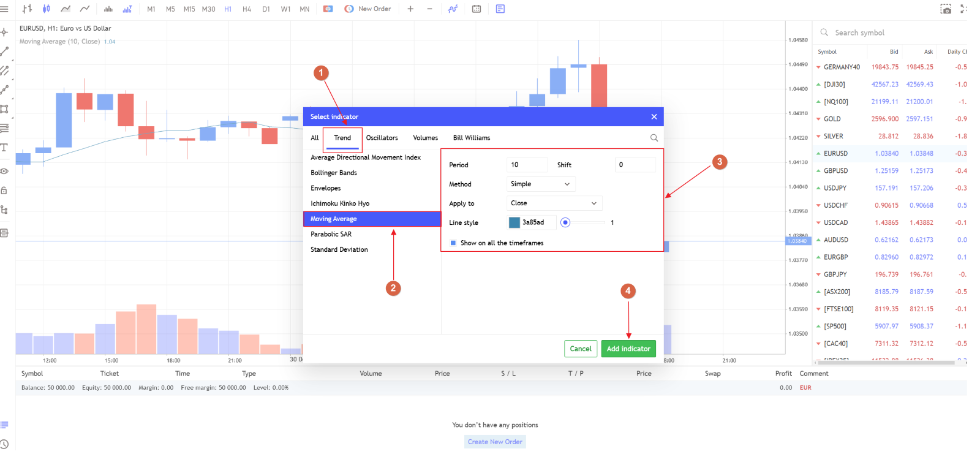Expand the Method Simple dropdown
Image resolution: width=980 pixels, height=473 pixels.
541,184
